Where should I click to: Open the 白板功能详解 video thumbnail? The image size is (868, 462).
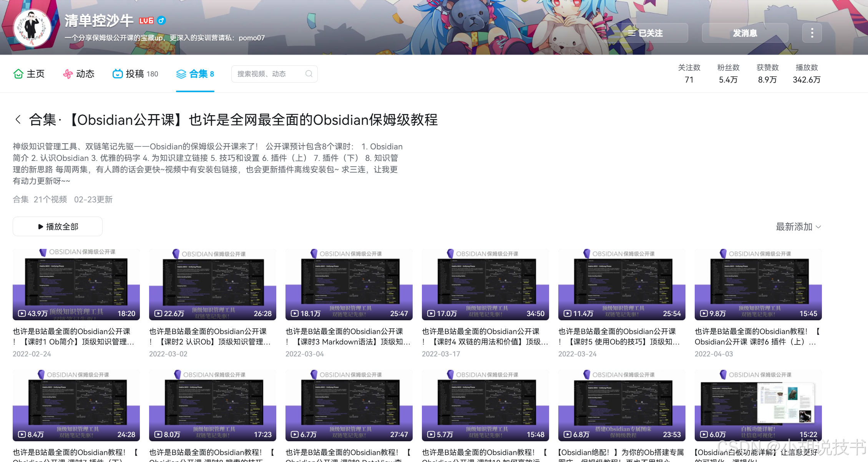tap(758, 405)
